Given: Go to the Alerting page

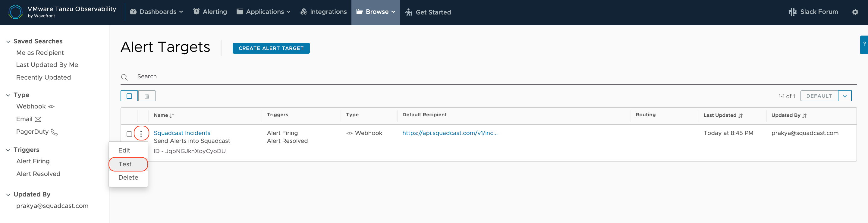Looking at the screenshot, I should (210, 12).
